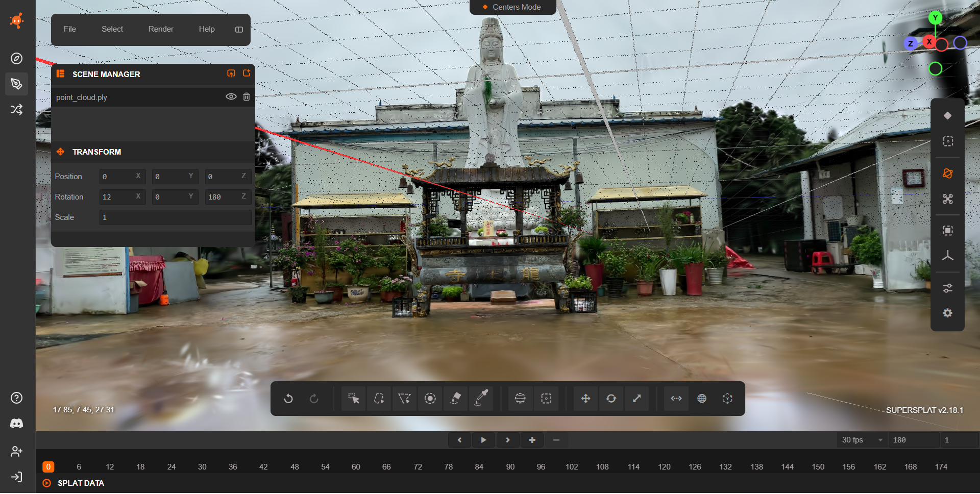Select the brush selection tool

coord(430,399)
